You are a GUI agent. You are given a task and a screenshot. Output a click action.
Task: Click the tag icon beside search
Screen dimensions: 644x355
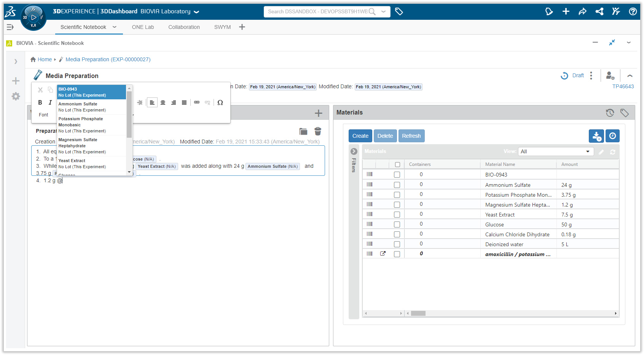tap(399, 11)
